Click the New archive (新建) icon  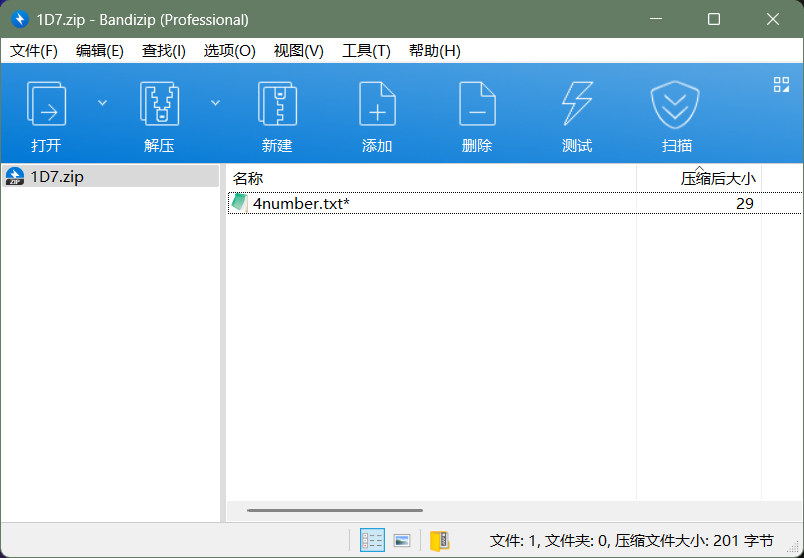click(277, 104)
